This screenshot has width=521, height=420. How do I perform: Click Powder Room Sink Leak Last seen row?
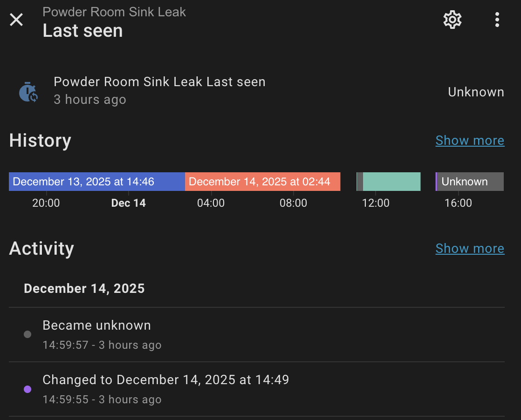pos(159,82)
